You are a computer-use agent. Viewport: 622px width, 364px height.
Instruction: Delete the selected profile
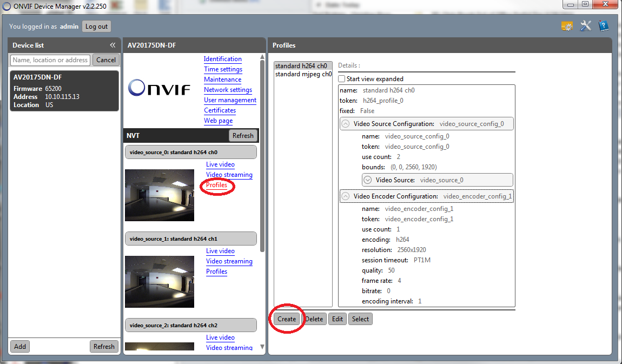click(x=314, y=319)
